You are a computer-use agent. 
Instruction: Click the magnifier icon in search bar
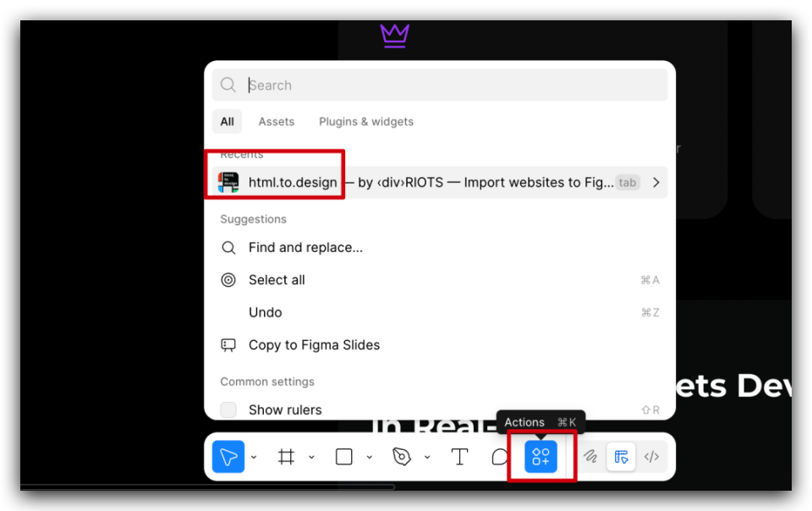(228, 85)
